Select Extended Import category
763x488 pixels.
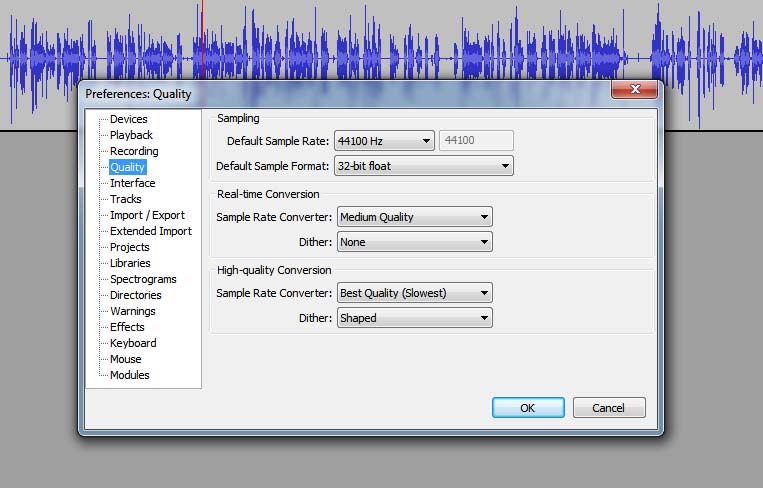pyautogui.click(x=151, y=231)
